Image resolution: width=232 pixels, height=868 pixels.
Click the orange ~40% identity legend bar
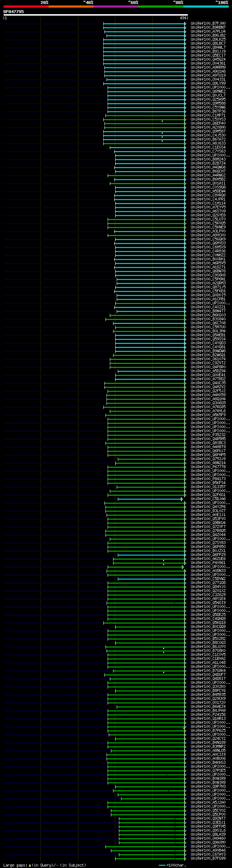point(71,7)
